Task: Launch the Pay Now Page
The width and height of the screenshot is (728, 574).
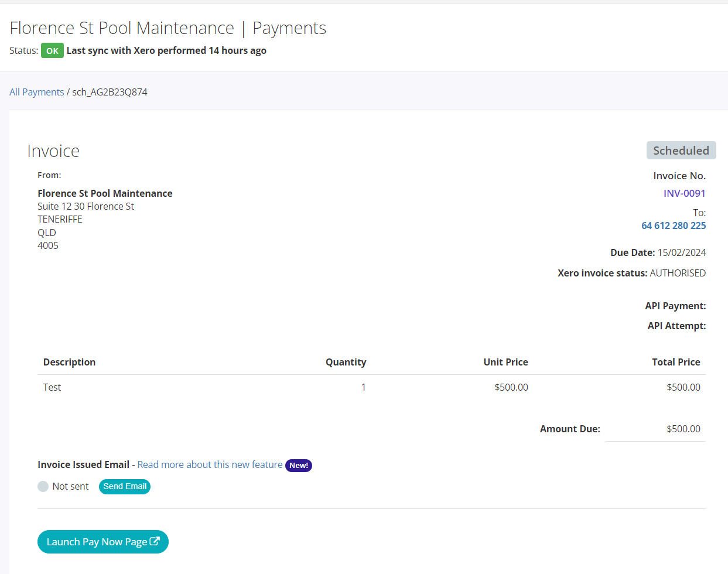Action: (103, 542)
